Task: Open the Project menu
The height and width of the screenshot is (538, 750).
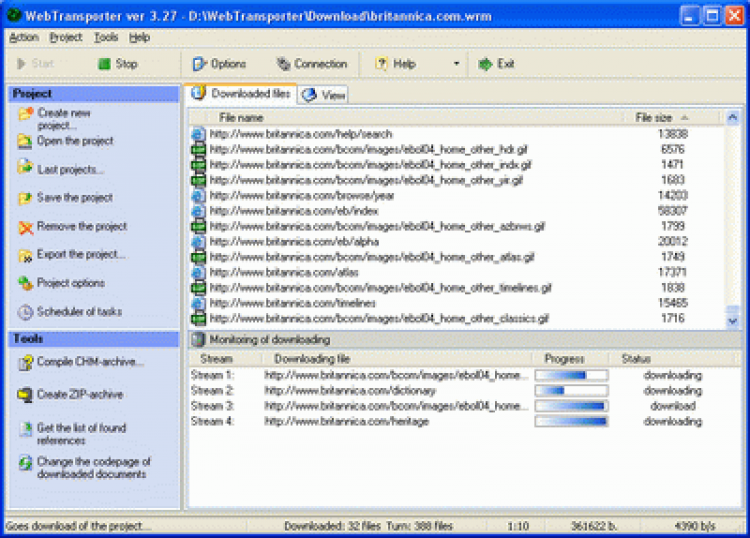Action: coord(66,37)
